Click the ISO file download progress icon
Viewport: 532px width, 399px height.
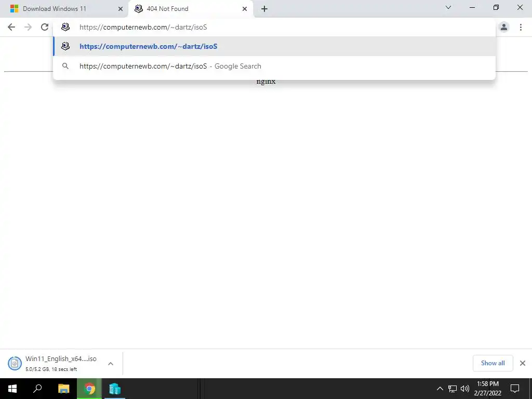[x=15, y=363]
